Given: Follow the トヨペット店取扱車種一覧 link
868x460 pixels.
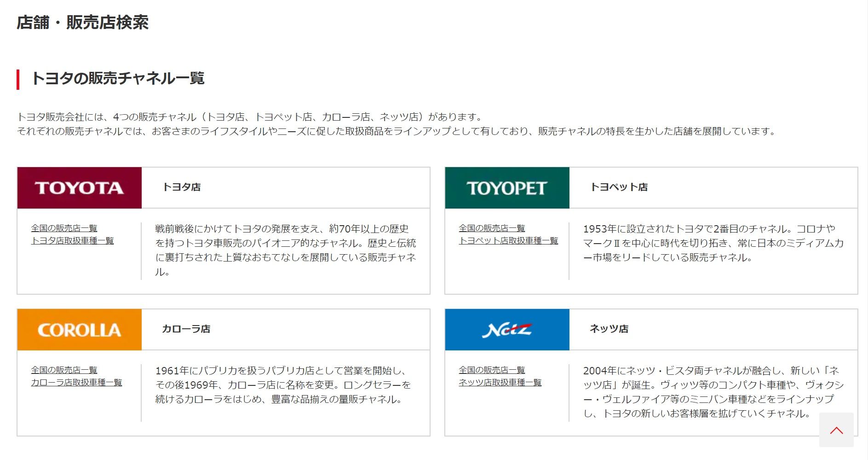Looking at the screenshot, I should [x=508, y=241].
